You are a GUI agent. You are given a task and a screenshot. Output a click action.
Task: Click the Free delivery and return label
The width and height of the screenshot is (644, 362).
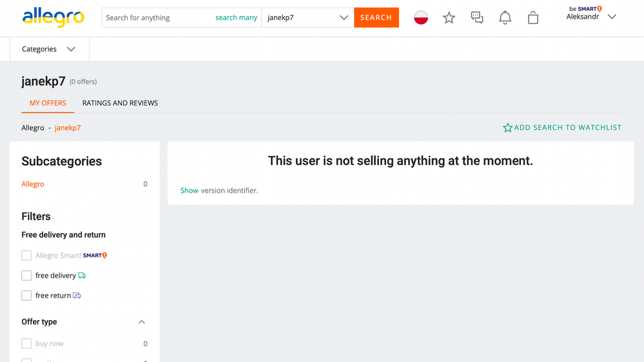[63, 234]
